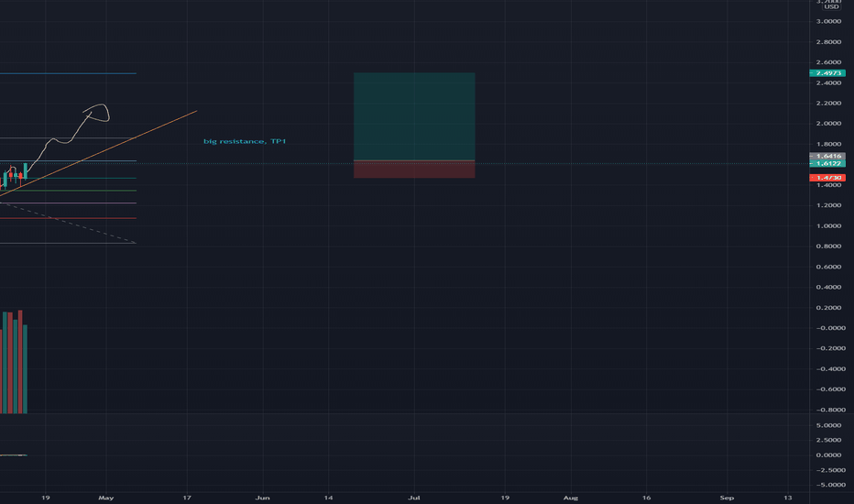Click the -5.0000 indicator pane axis label
This screenshot has width=854, height=504.
(830, 485)
